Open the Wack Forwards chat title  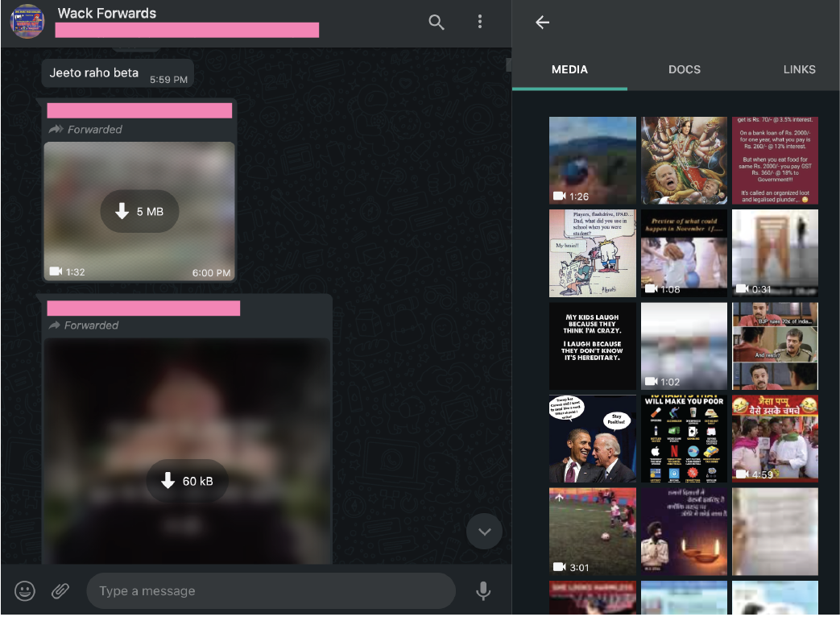107,14
